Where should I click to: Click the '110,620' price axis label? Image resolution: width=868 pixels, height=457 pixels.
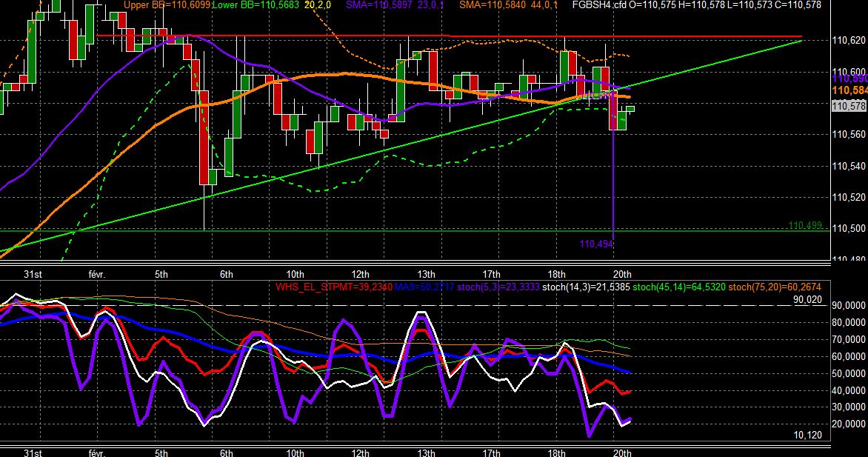[849, 41]
